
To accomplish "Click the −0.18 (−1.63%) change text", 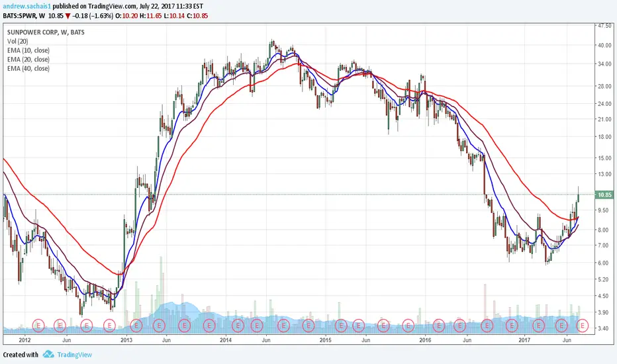I will pos(93,16).
